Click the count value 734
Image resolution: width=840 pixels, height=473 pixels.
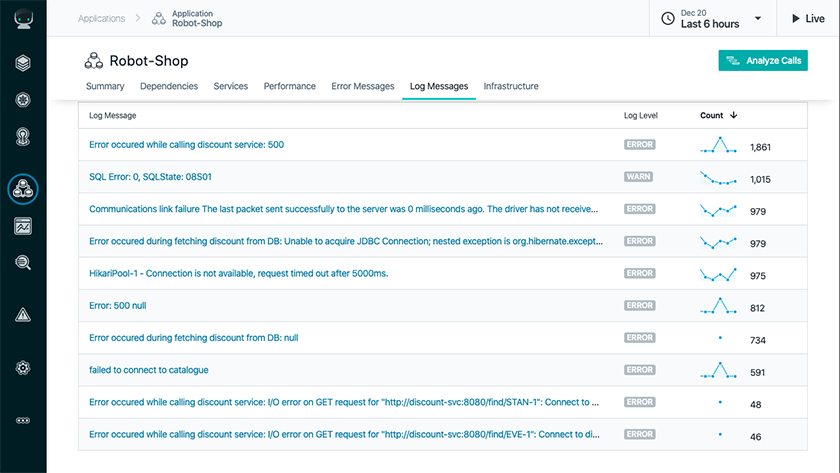758,340
